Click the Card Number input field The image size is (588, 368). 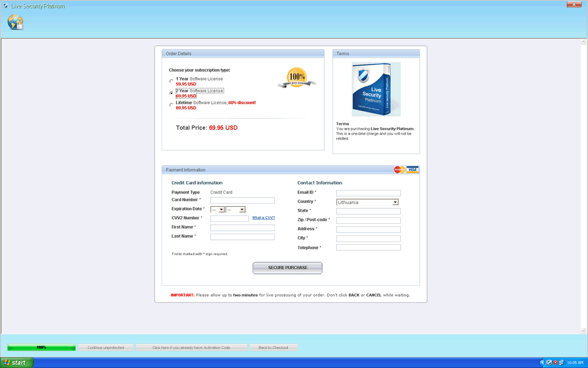coord(242,200)
